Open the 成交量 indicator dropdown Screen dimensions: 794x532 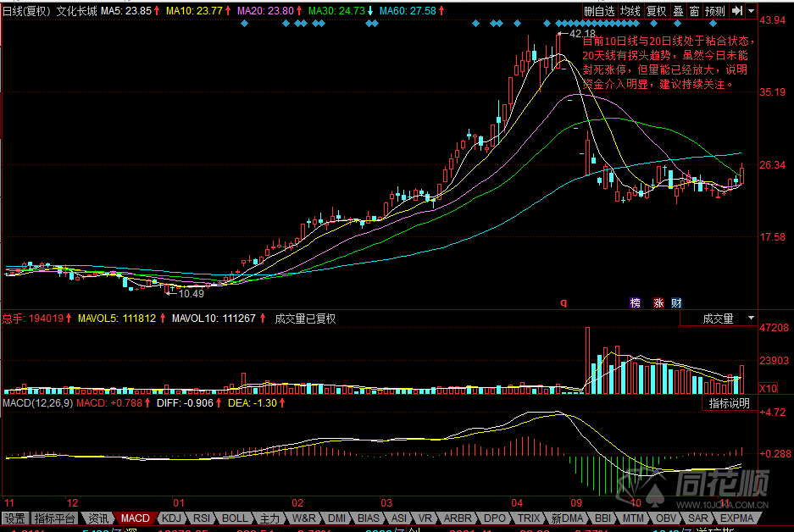pos(728,319)
